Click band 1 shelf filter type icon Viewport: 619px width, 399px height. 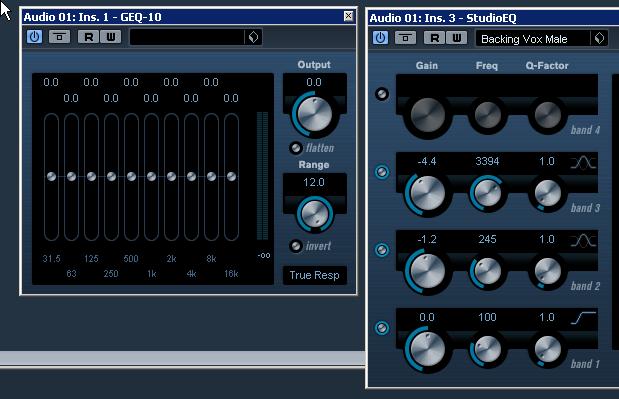pyautogui.click(x=583, y=318)
